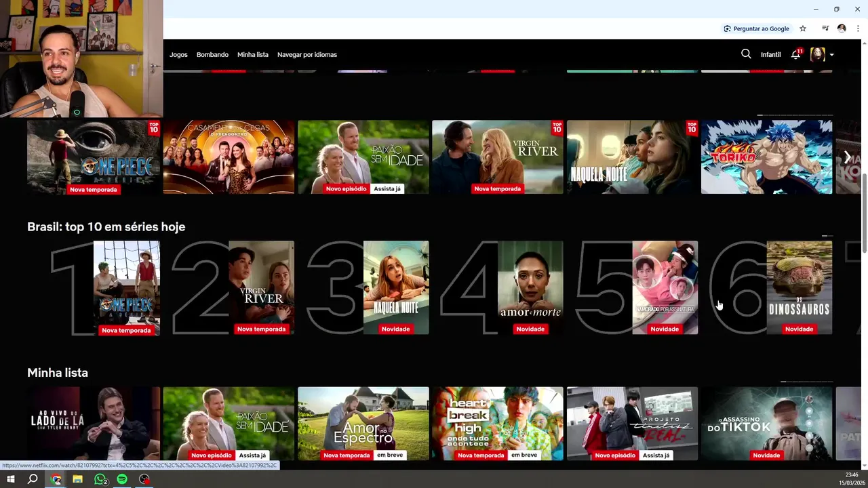Go to the Jogos menu item
Viewport: 868px width, 488px height.
(x=178, y=54)
